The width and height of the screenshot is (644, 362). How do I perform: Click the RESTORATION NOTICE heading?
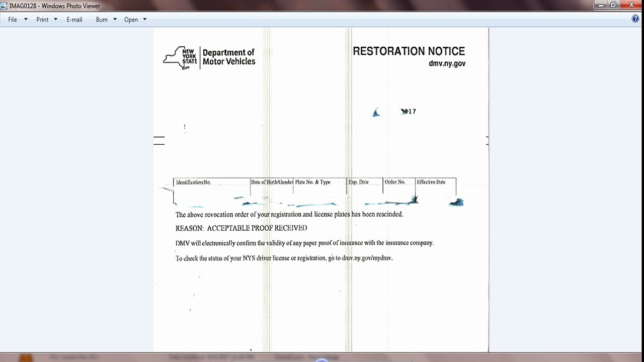409,51
